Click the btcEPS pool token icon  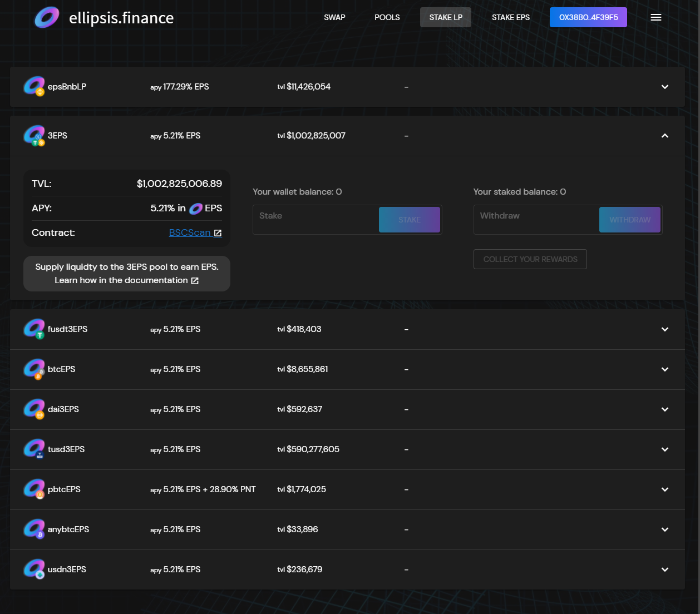tap(34, 369)
